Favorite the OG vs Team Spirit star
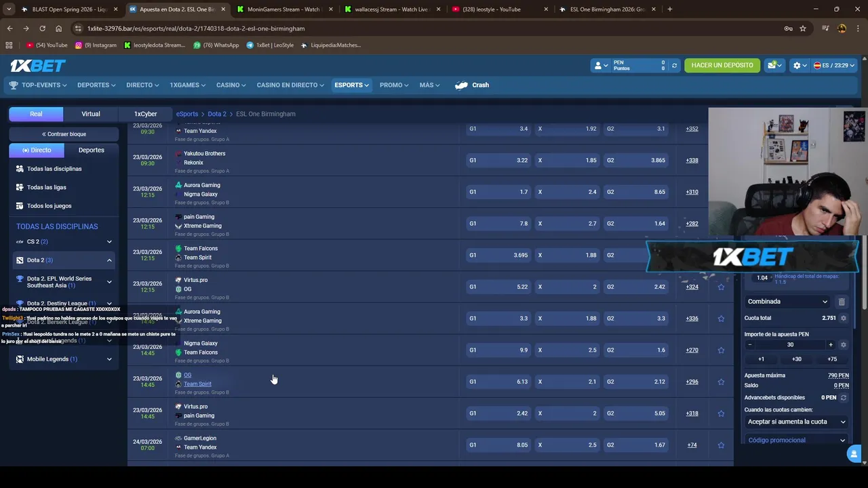This screenshot has width=868, height=488. tap(721, 382)
